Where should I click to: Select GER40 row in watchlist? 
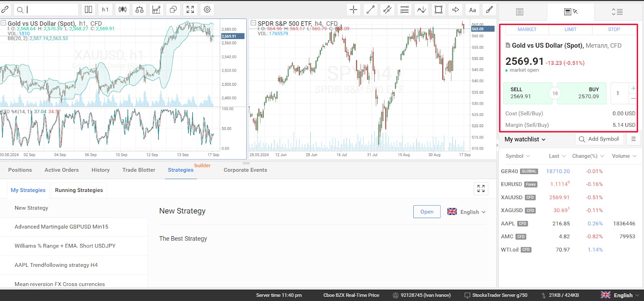coord(570,171)
